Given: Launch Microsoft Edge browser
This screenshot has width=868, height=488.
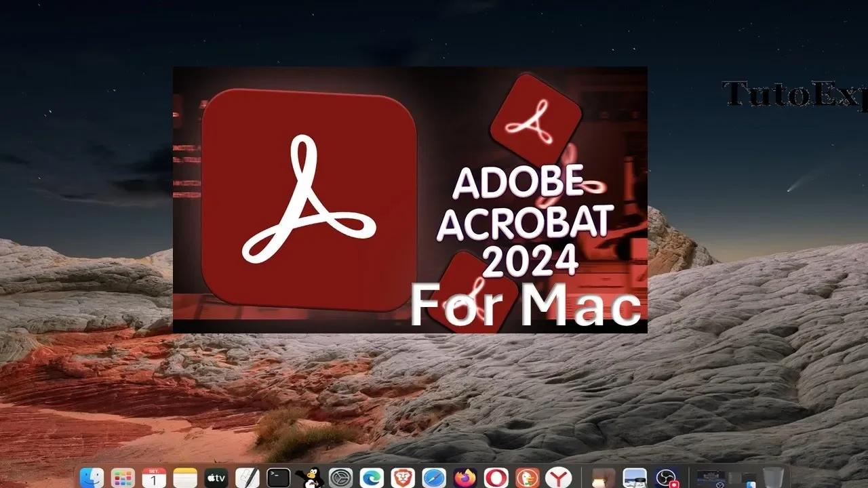Looking at the screenshot, I should 370,478.
